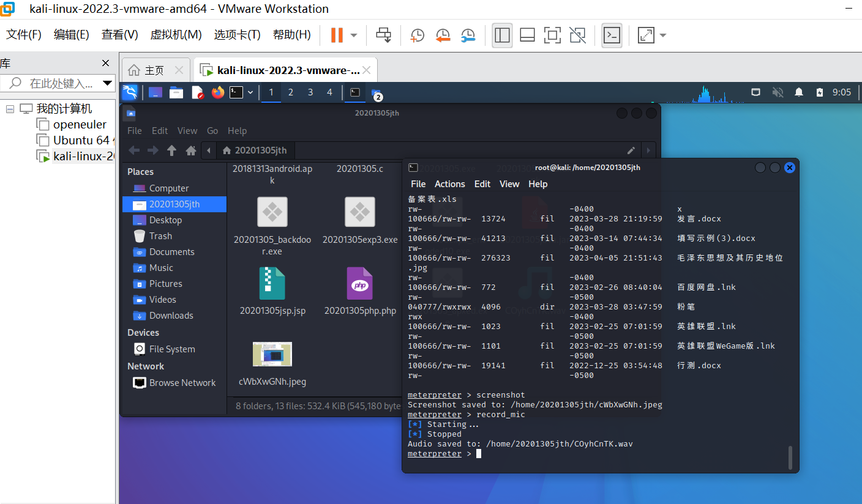Open the library search dropdown arrow
This screenshot has height=504, width=862.
pos(107,83)
